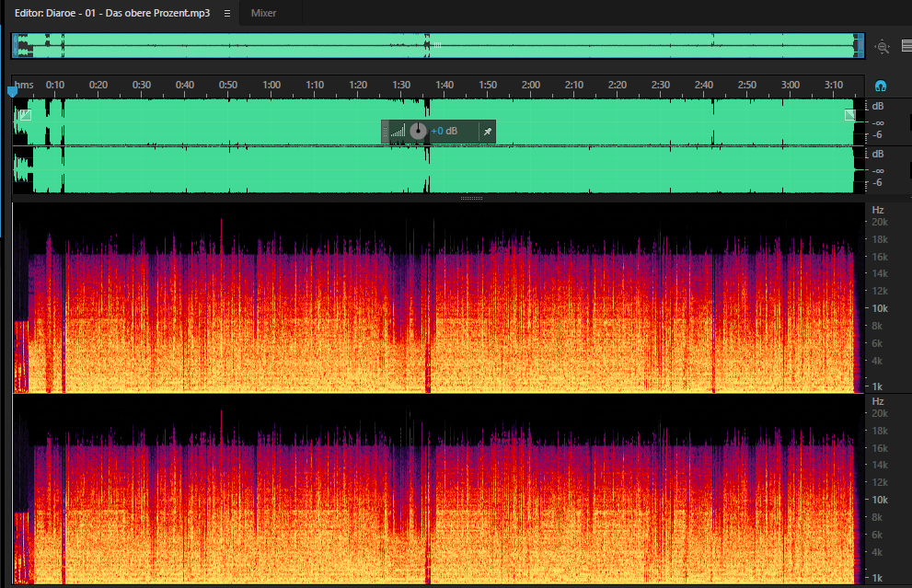Click the upper channel dB scale label
The height and width of the screenshot is (588, 912).
click(x=878, y=106)
